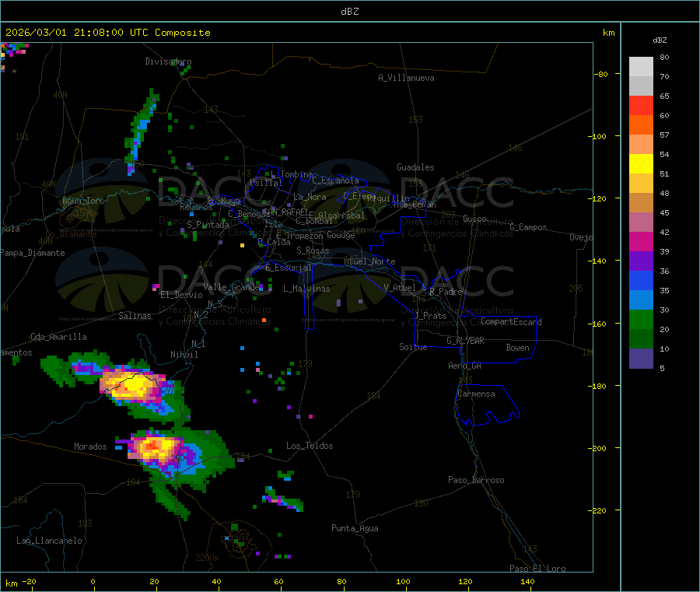Click the timestamp 2026/03/01 21:08:00 UTC Composite
Viewport: 700px width, 592px height.
click(x=107, y=33)
